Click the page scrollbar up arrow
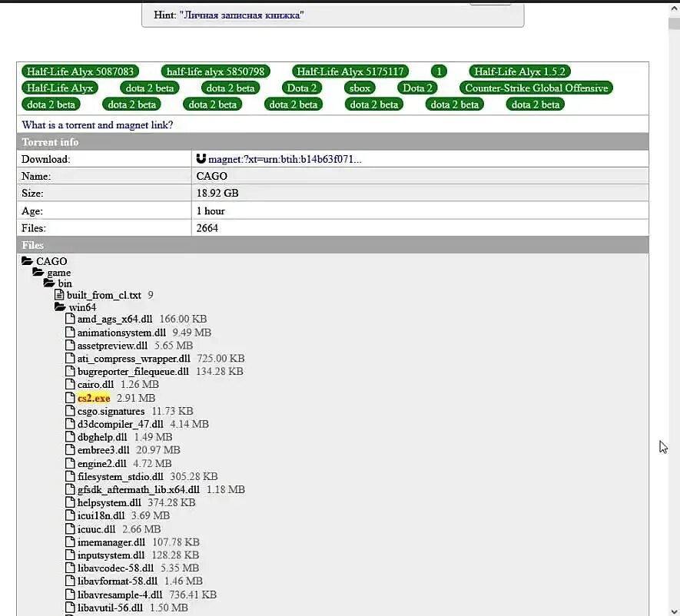 pyautogui.click(x=675, y=8)
